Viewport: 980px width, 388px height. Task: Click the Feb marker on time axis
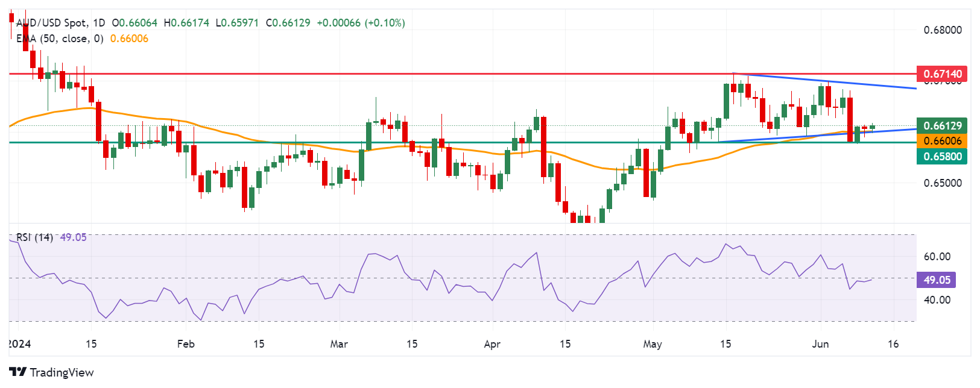tap(186, 344)
